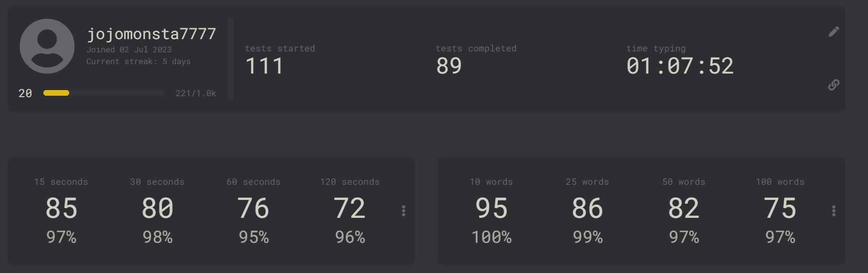Image resolution: width=868 pixels, height=273 pixels.
Task: Select the 100 words personal best of 75
Action: pos(780,208)
